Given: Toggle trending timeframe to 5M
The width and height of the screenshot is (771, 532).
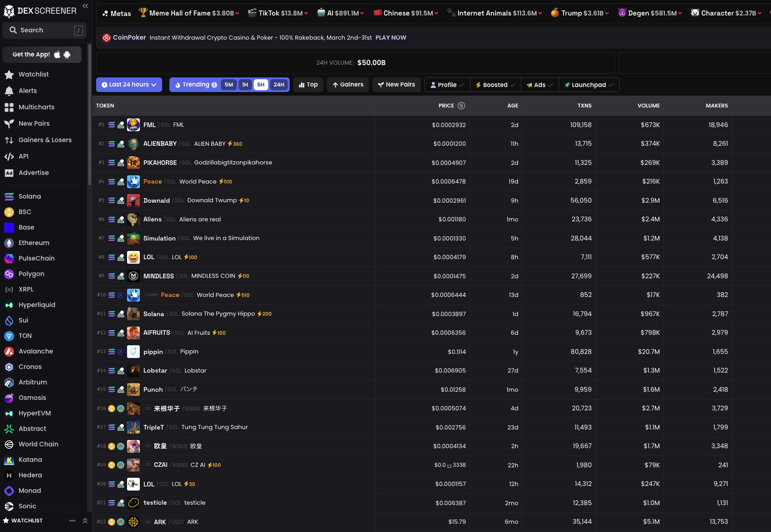Looking at the screenshot, I should 229,85.
